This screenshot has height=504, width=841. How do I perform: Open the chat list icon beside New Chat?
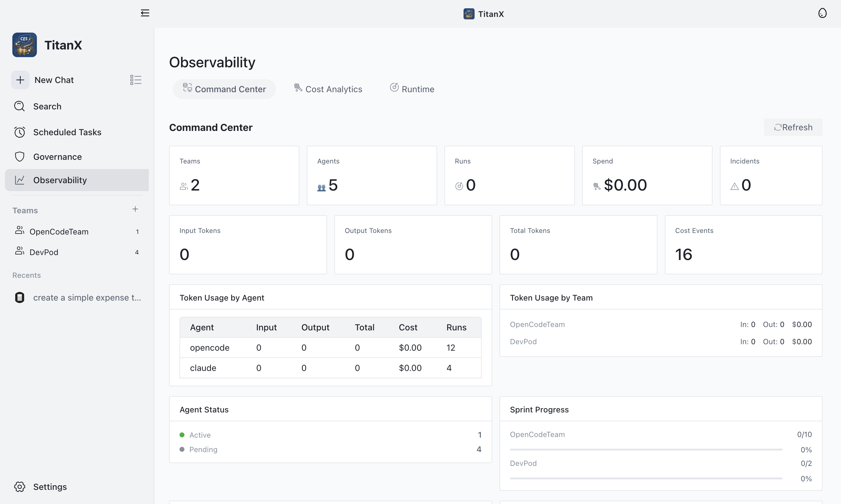click(x=135, y=80)
